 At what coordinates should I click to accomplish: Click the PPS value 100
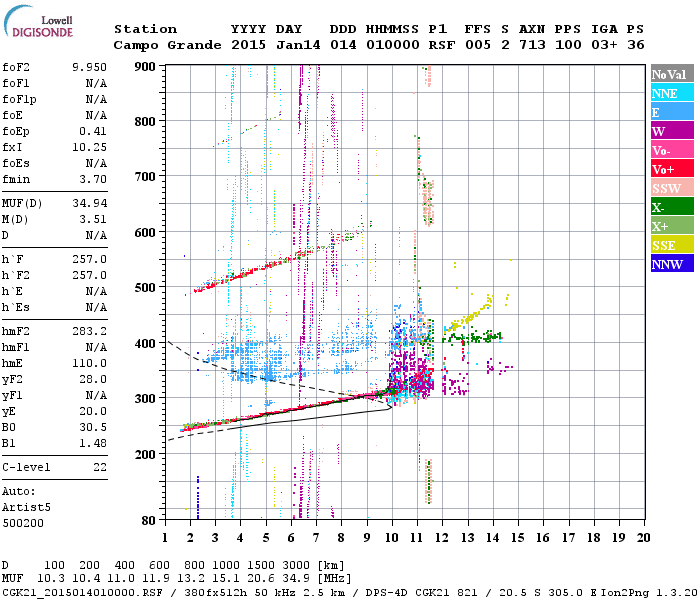pos(568,45)
